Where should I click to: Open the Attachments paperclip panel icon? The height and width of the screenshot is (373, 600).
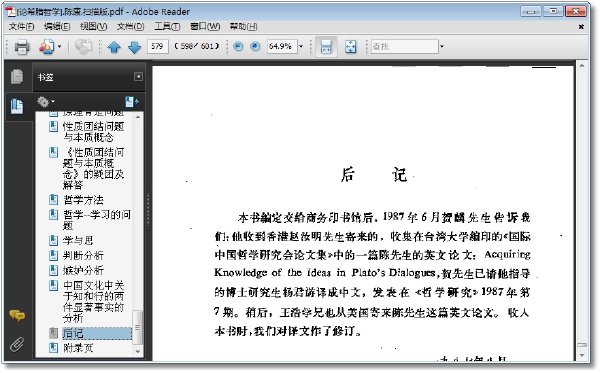17,344
